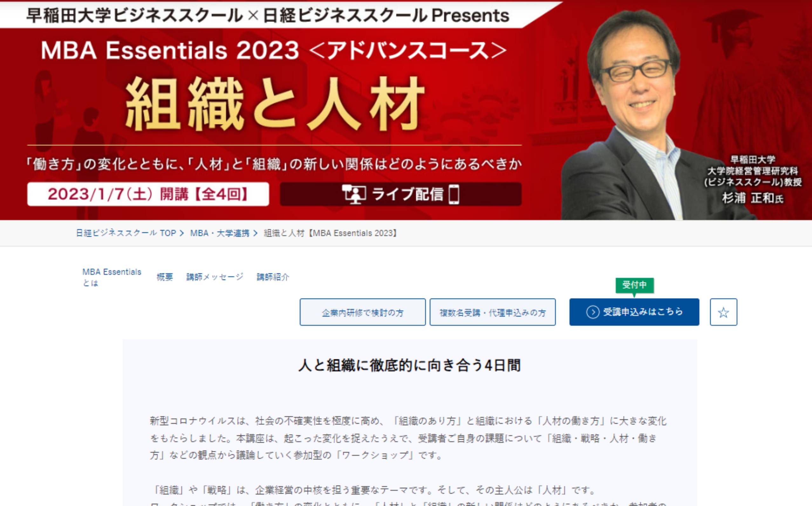Click the chevron after 日経ビジネススクール TOP
Viewport: 812px width, 506px height.
click(181, 233)
